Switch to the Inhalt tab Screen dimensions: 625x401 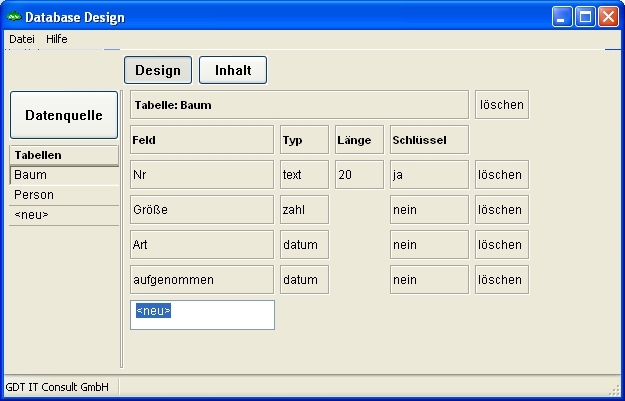point(233,70)
